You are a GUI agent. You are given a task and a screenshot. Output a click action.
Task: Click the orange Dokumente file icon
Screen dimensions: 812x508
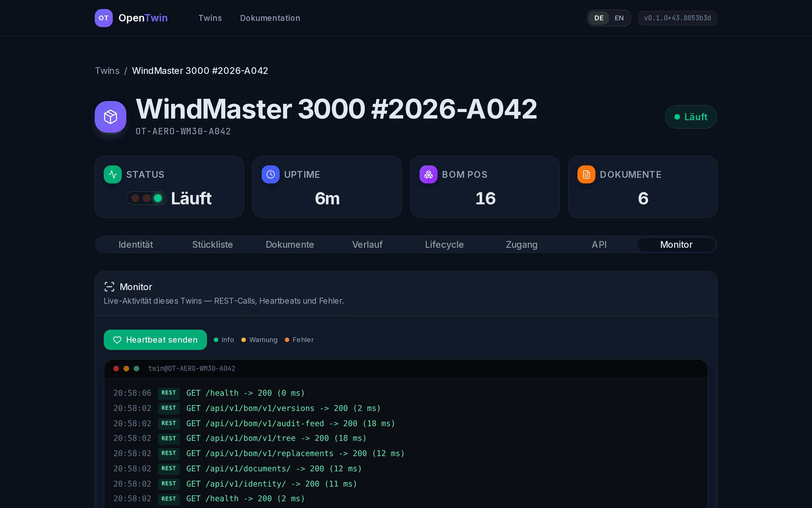point(586,174)
